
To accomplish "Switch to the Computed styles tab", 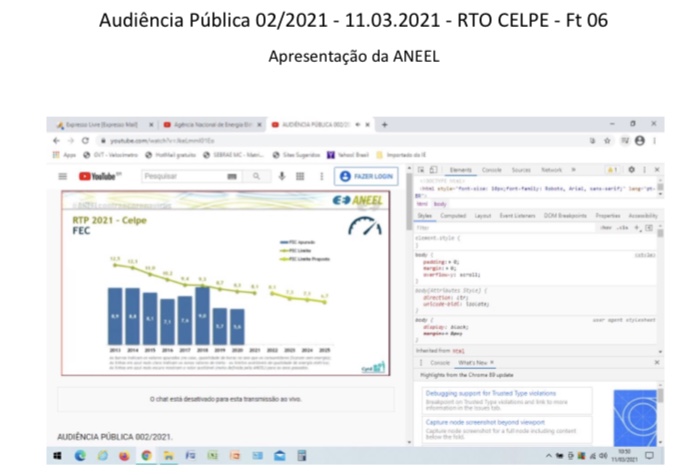I will 453,215.
